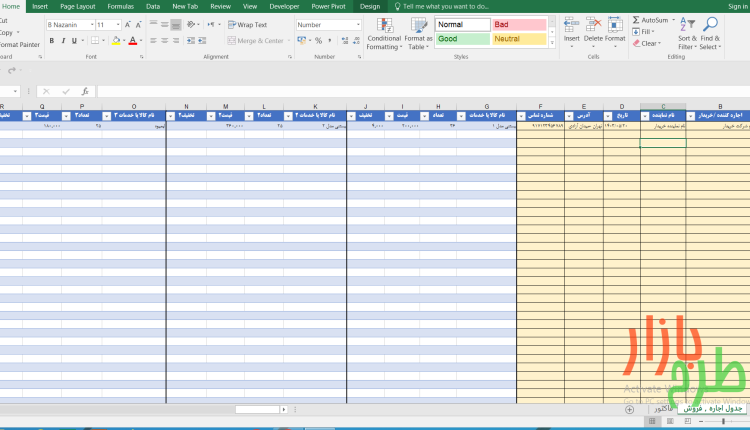
Task: Open the Design ribbon tab
Action: tap(370, 6)
